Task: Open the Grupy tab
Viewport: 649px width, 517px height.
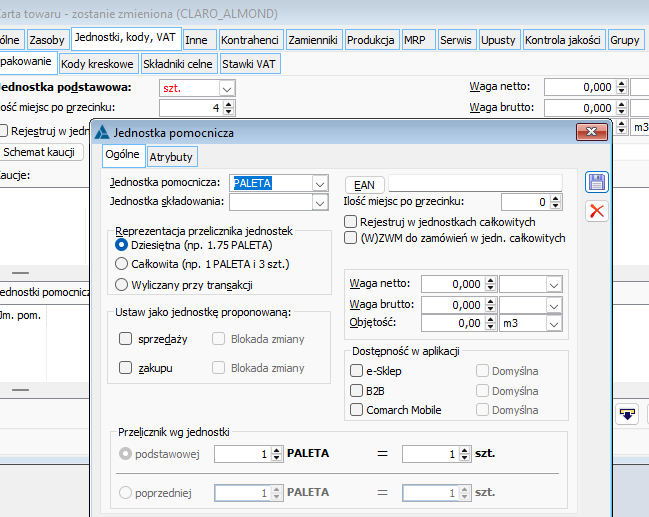Action: (x=625, y=40)
